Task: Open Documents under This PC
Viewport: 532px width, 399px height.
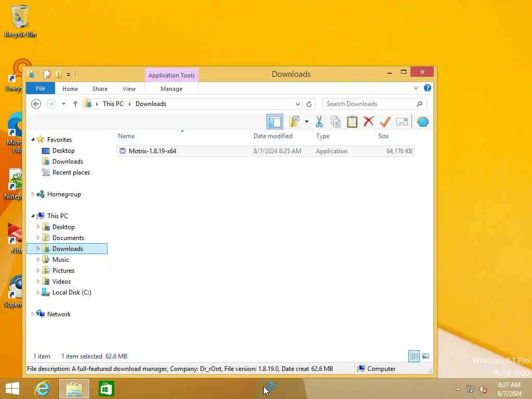Action: [68, 237]
